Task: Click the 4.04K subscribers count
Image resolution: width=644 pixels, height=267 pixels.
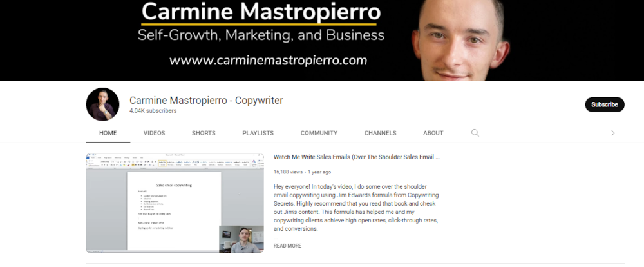Action: [x=153, y=111]
